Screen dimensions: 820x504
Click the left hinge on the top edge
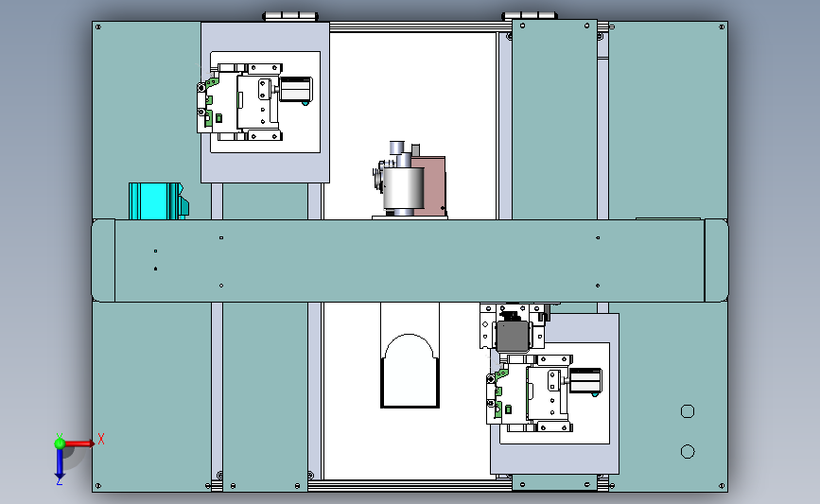[290, 16]
